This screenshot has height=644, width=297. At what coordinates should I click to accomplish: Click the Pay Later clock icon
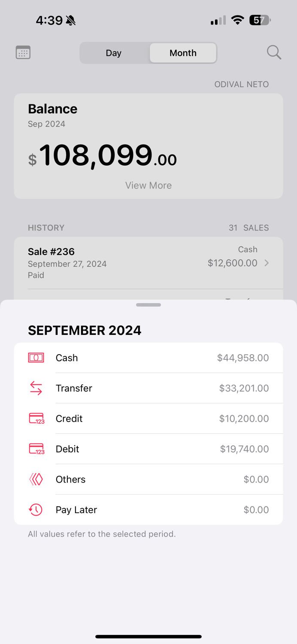36,510
